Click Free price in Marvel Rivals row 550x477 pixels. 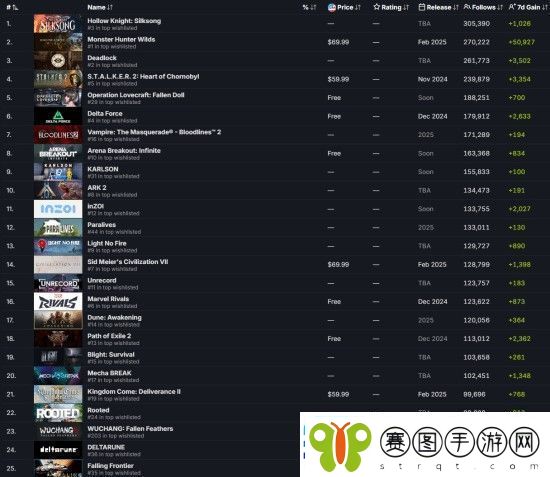(x=334, y=302)
